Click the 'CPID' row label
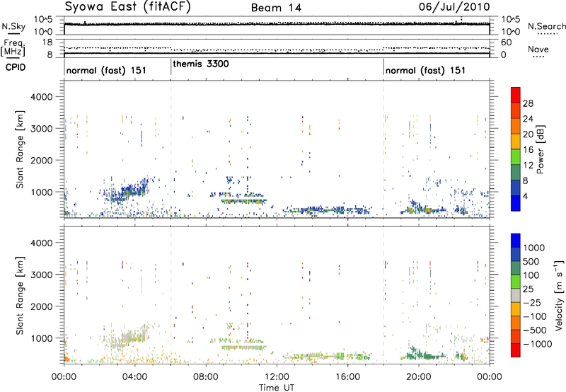 (x=16, y=67)
